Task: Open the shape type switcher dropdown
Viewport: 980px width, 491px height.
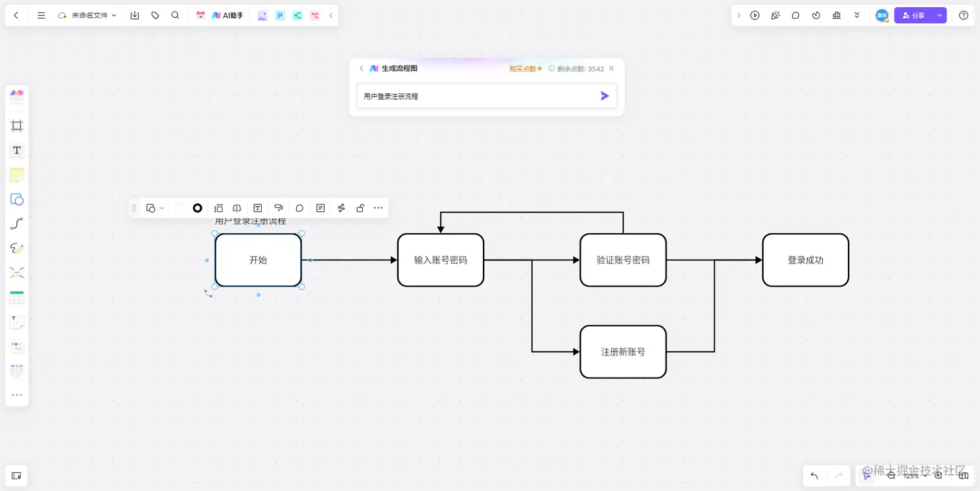Action: (155, 208)
